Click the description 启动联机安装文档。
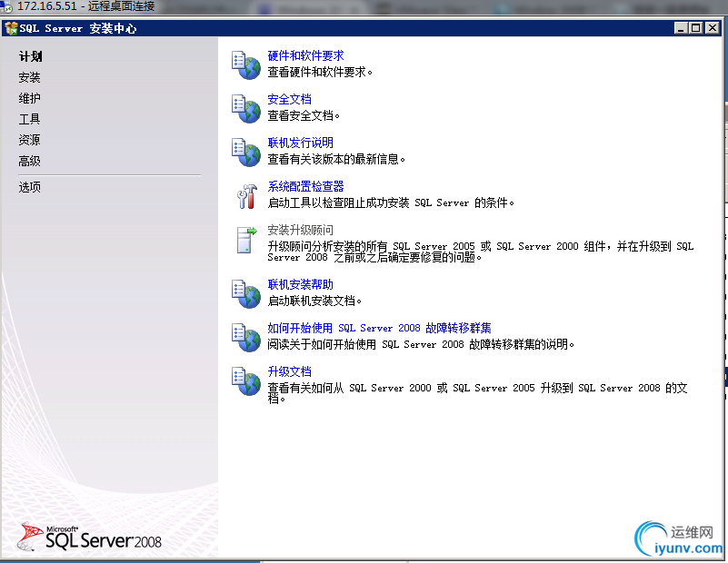This screenshot has width=728, height=563. click(x=314, y=301)
